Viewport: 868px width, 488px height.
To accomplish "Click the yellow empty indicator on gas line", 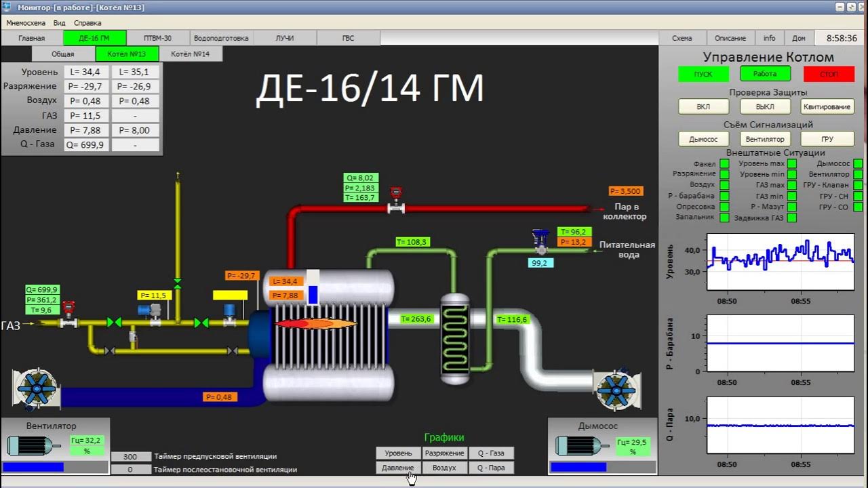I will click(x=230, y=295).
